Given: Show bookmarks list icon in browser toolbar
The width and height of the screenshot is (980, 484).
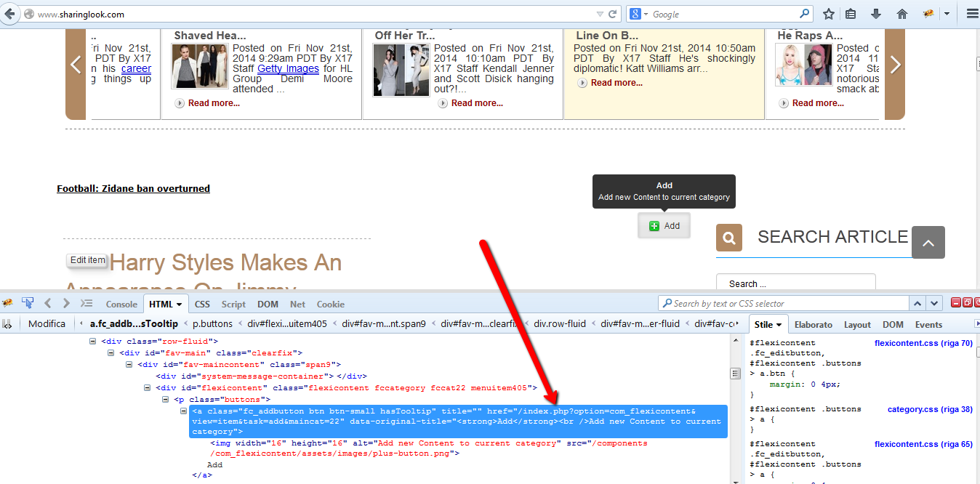Looking at the screenshot, I should click(851, 14).
